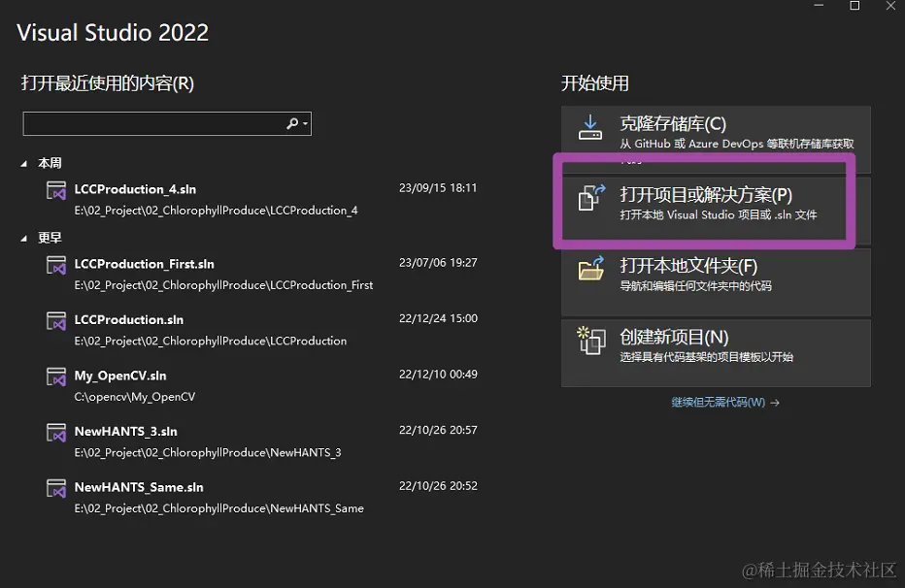
Task: Open search options dropdown arrow beside magnifier
Action: pyautogui.click(x=305, y=124)
